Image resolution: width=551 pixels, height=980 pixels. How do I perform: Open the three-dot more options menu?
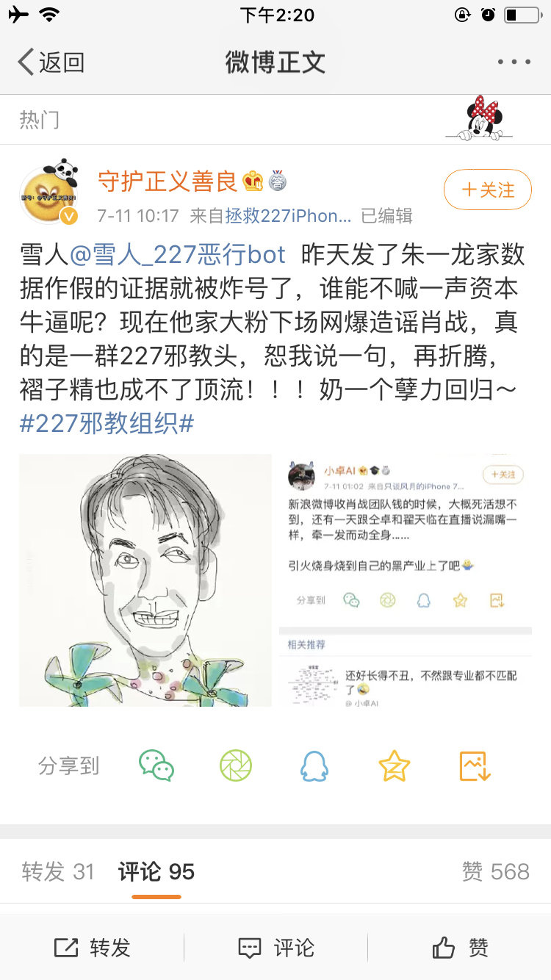click(x=514, y=62)
